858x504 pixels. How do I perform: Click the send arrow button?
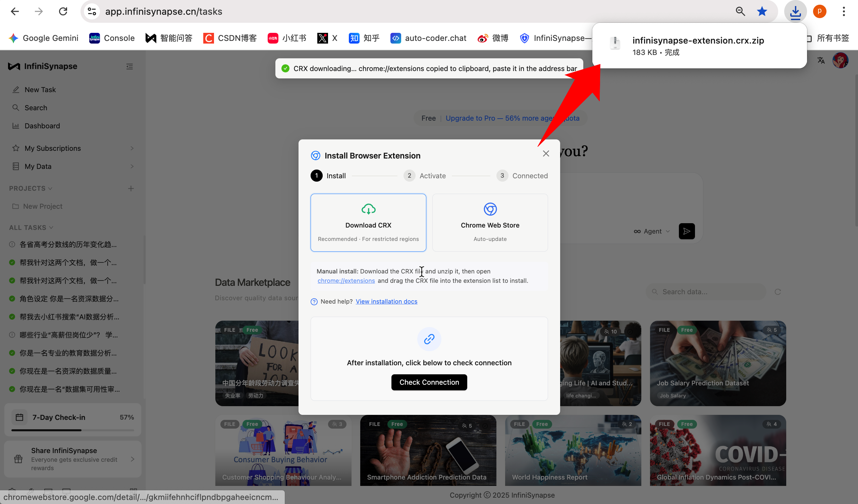point(687,231)
